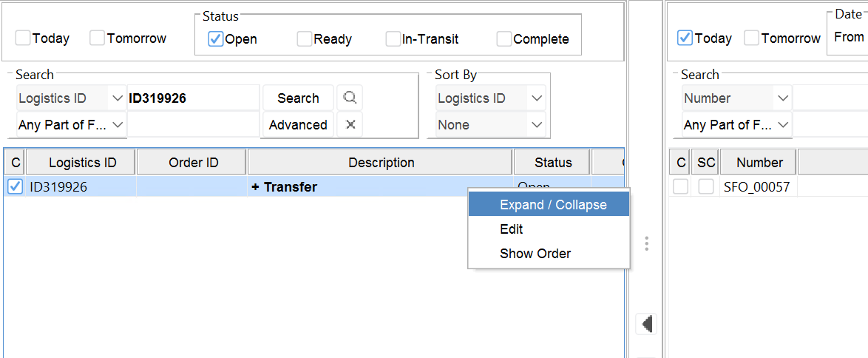Viewport: 868px width, 358px height.
Task: Click the search field containing ID319926
Action: click(x=194, y=98)
